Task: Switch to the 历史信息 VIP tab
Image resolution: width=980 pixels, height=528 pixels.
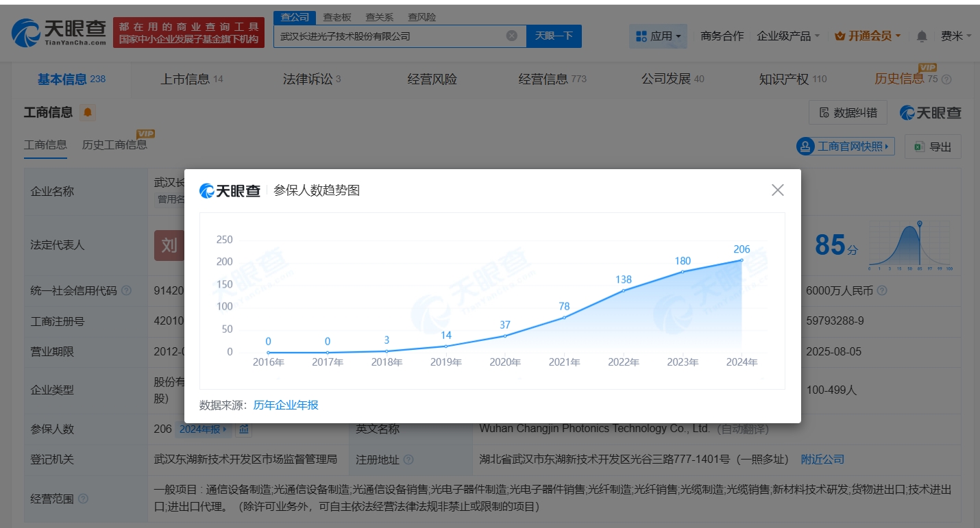Action: coord(906,79)
